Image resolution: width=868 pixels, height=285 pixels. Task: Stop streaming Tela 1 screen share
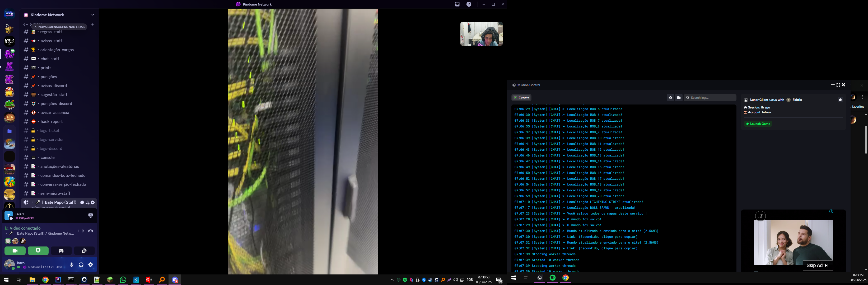coord(90,216)
